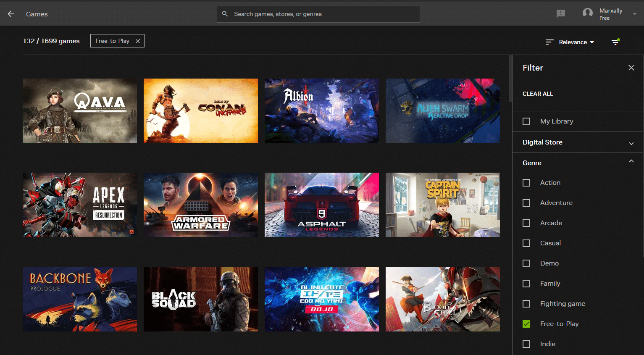Click the search games input field
Viewport: 644px width, 355px height.
click(x=318, y=13)
